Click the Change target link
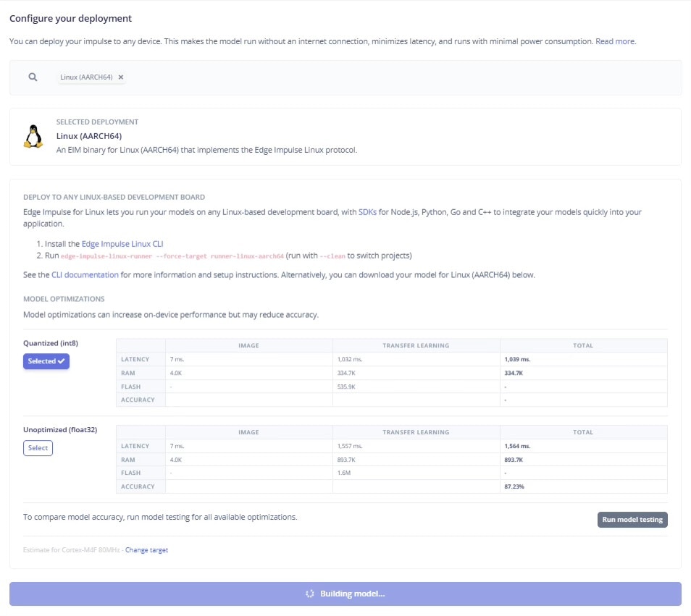Viewport: 691px width, 616px height. click(x=146, y=550)
